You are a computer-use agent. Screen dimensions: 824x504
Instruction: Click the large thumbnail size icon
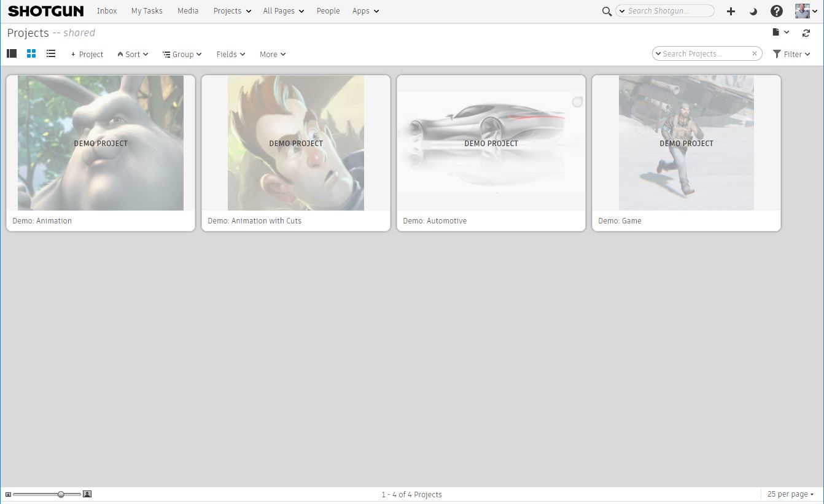pyautogui.click(x=87, y=494)
